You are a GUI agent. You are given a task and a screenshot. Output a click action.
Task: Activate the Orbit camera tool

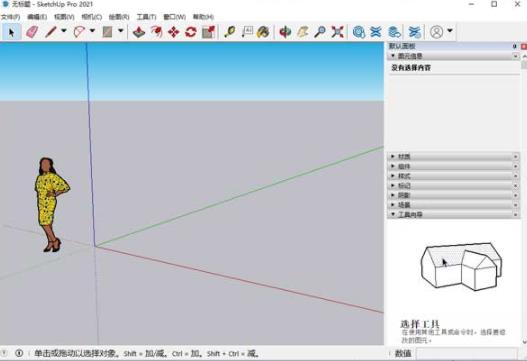click(285, 32)
